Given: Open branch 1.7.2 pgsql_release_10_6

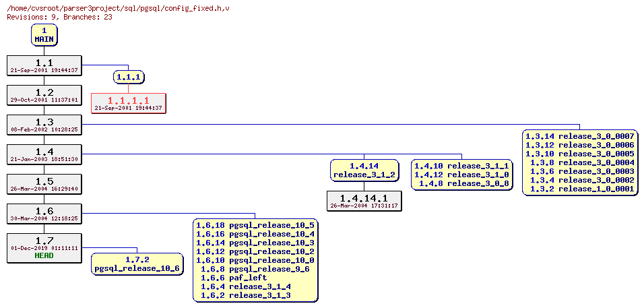Looking at the screenshot, I should point(137,264).
